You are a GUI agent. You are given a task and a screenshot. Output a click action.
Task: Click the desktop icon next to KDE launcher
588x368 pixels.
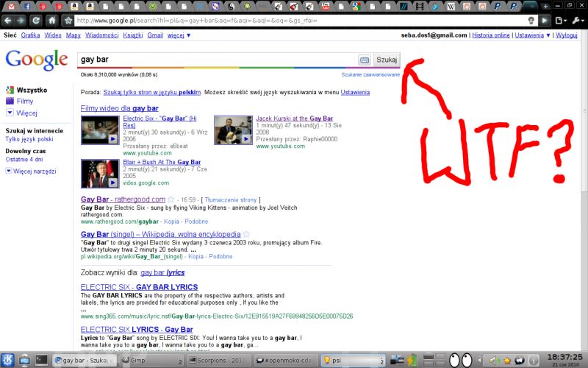(x=25, y=360)
